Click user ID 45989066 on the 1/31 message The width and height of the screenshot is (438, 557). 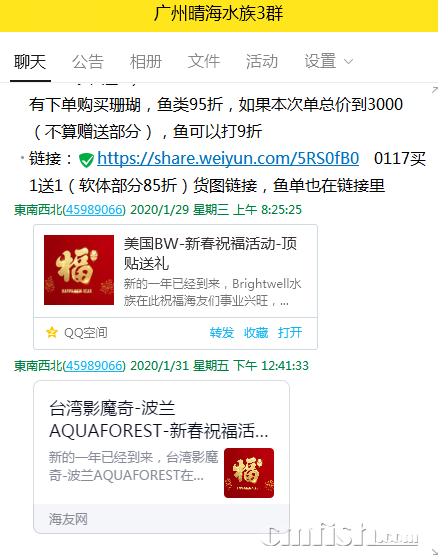pyautogui.click(x=94, y=366)
